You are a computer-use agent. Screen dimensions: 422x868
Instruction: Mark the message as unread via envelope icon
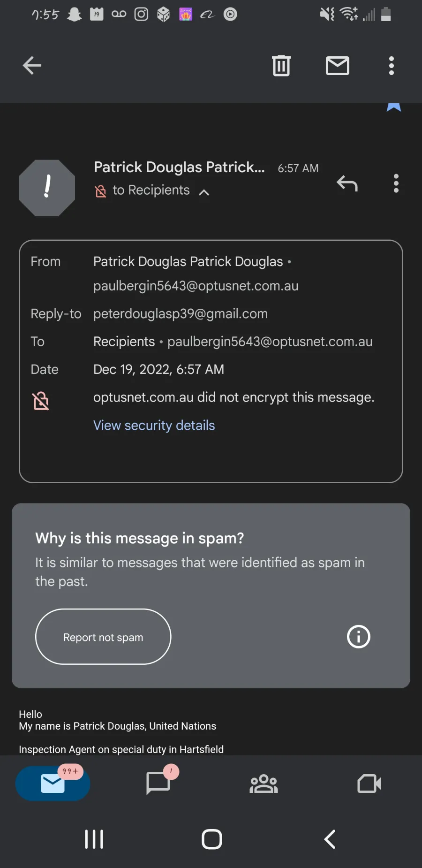(338, 66)
